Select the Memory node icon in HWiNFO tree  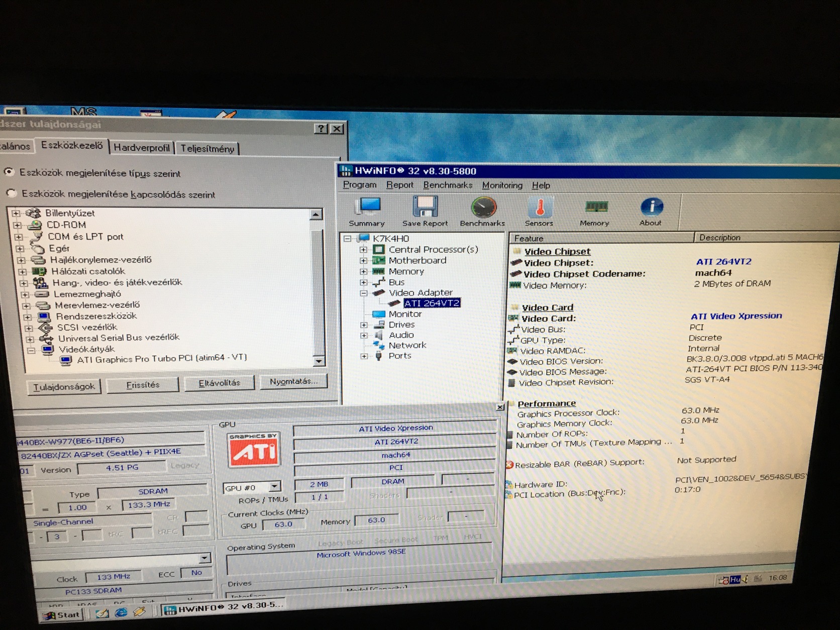pos(378,271)
